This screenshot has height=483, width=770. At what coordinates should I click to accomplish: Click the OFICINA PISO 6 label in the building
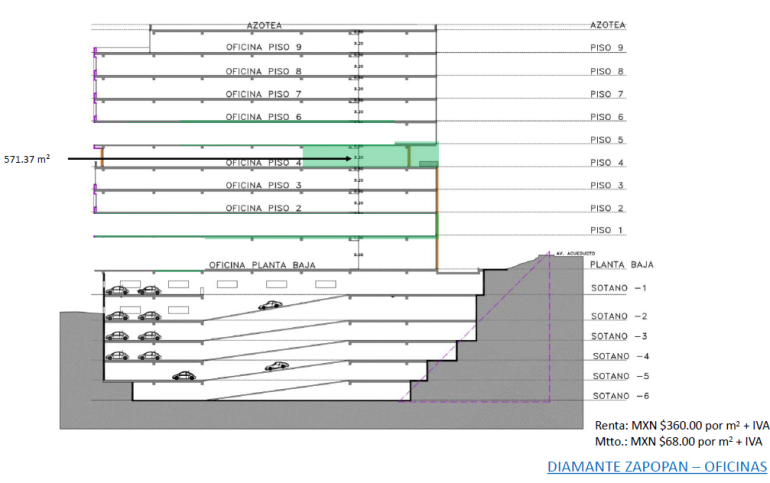coord(264,117)
